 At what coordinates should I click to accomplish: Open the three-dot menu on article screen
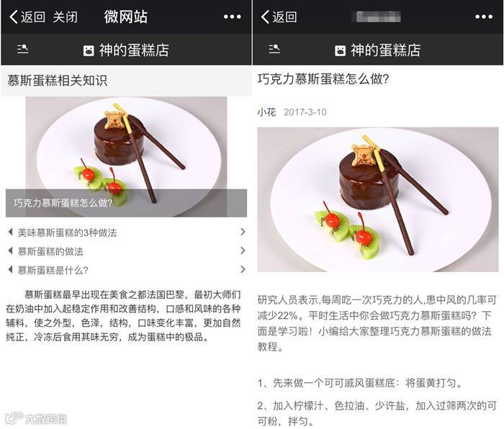tap(484, 17)
